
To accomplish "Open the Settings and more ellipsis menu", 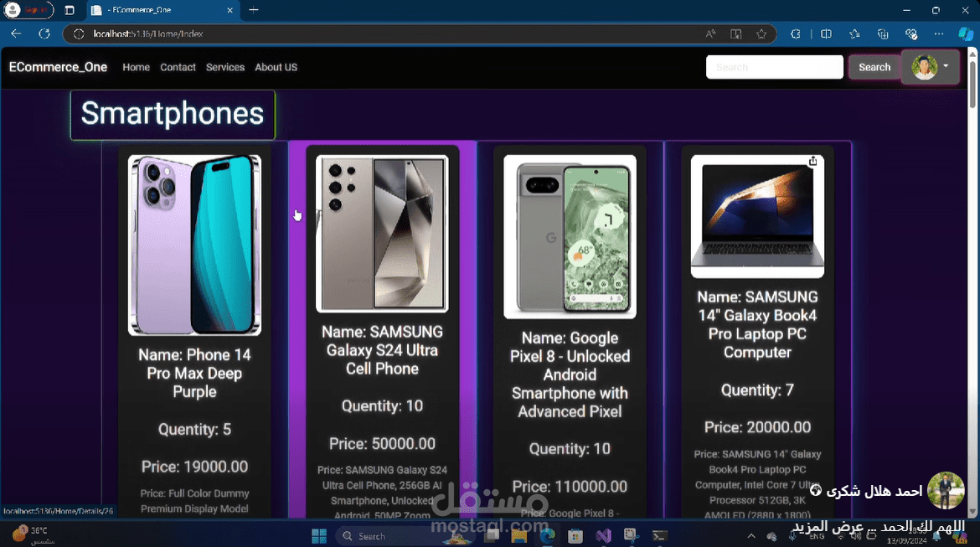I will coord(939,34).
